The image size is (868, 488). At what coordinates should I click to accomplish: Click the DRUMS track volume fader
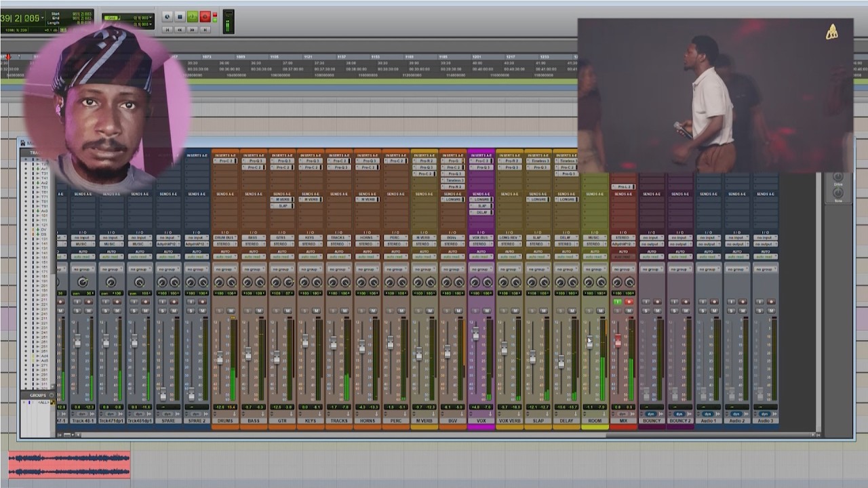pyautogui.click(x=219, y=357)
